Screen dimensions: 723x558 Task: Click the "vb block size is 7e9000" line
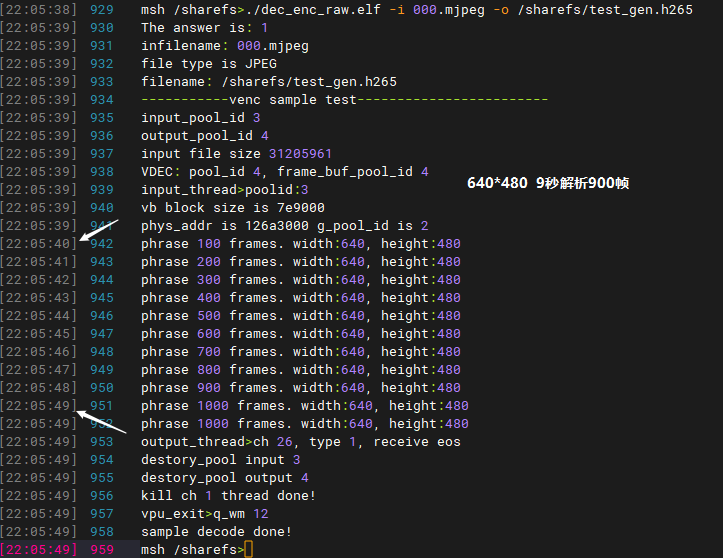[232, 207]
